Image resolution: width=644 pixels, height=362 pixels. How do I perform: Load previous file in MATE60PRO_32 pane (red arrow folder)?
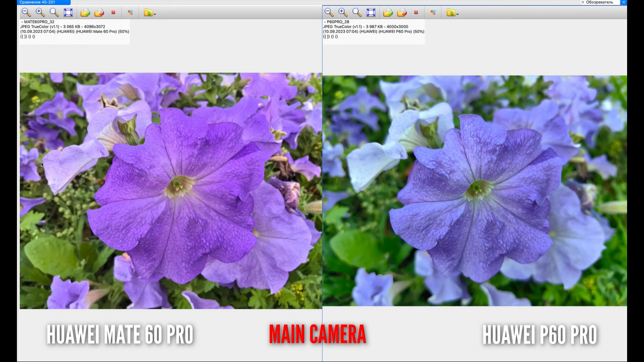99,13
